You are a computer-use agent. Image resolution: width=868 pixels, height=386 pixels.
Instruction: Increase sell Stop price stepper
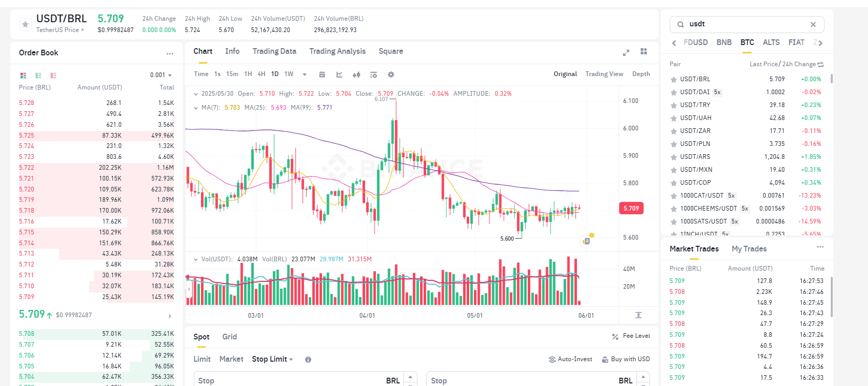(643, 377)
